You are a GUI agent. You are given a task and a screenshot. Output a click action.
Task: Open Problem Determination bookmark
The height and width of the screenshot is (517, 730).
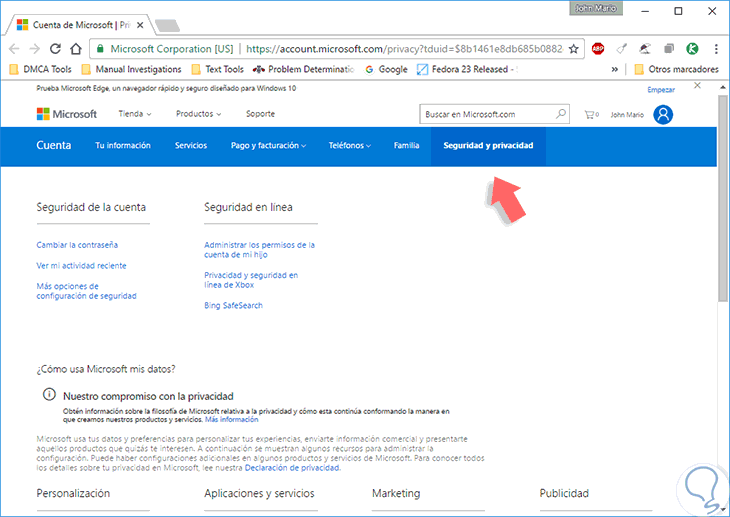click(303, 69)
